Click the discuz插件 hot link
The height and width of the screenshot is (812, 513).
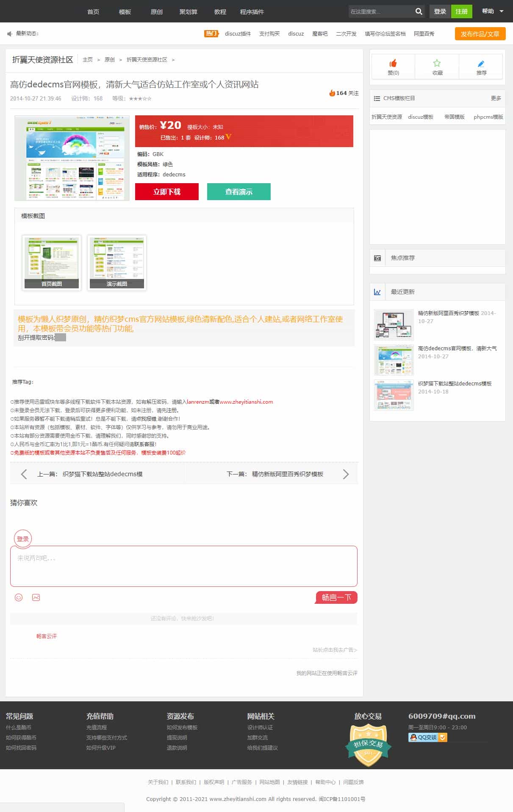pos(238,33)
